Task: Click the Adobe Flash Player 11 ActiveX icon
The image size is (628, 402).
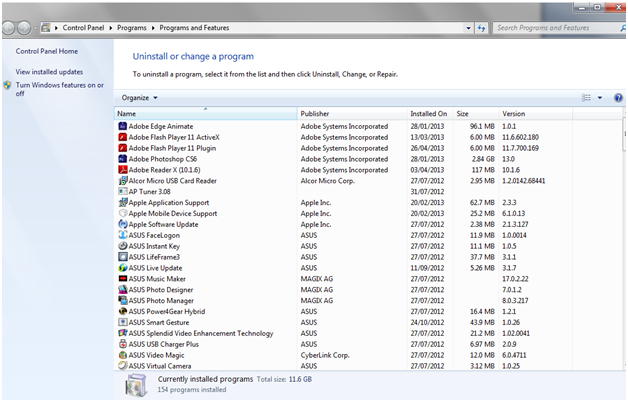Action: pyautogui.click(x=123, y=137)
